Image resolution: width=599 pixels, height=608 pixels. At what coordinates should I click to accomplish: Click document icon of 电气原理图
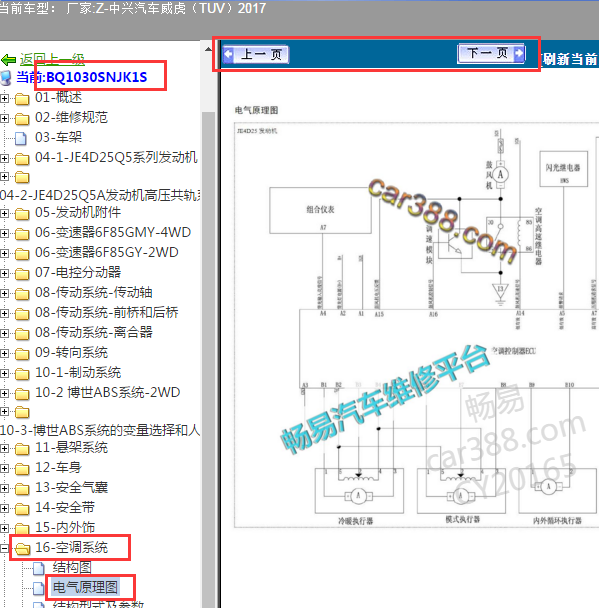point(38,588)
